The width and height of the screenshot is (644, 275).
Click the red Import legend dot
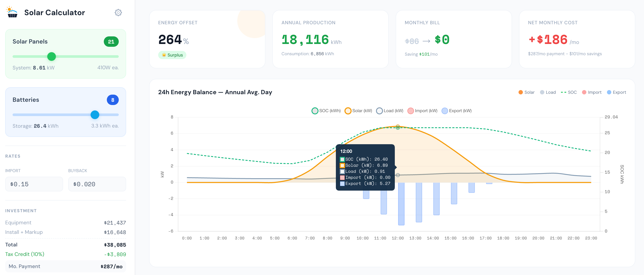tap(584, 92)
